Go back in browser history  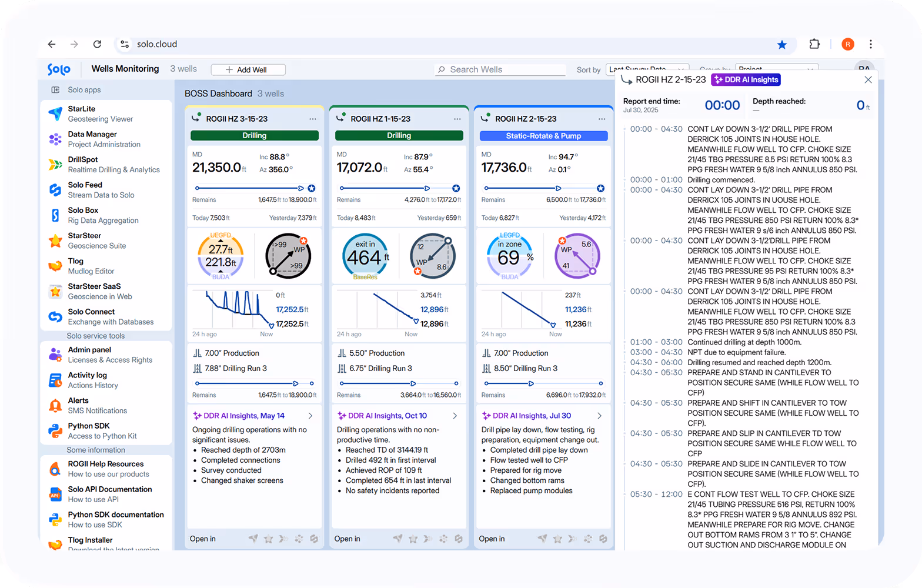[52, 44]
